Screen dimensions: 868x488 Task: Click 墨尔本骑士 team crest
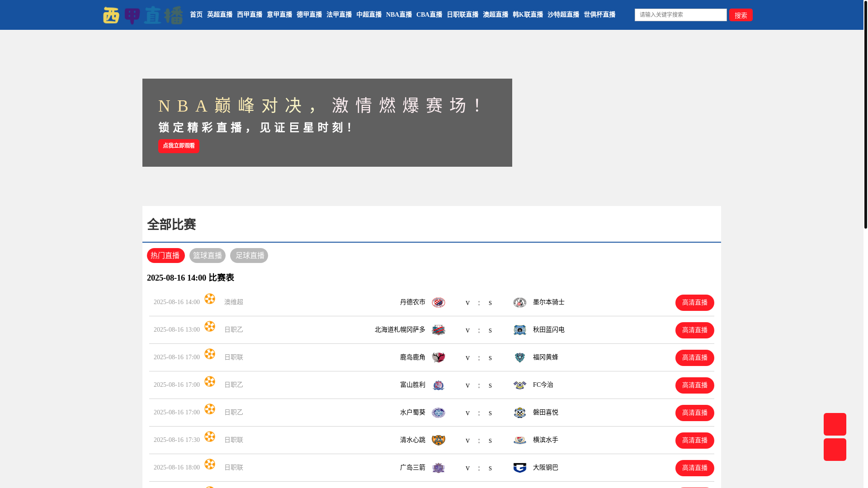[x=520, y=302]
